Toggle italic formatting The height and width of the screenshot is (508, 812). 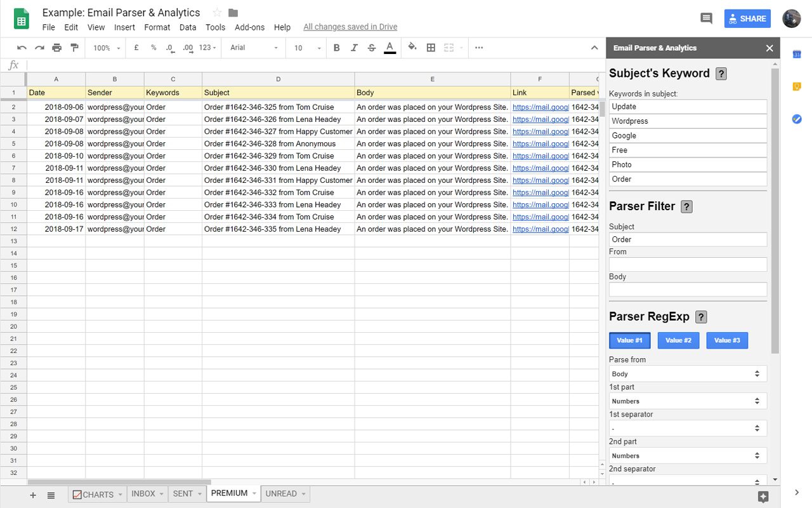tap(354, 48)
